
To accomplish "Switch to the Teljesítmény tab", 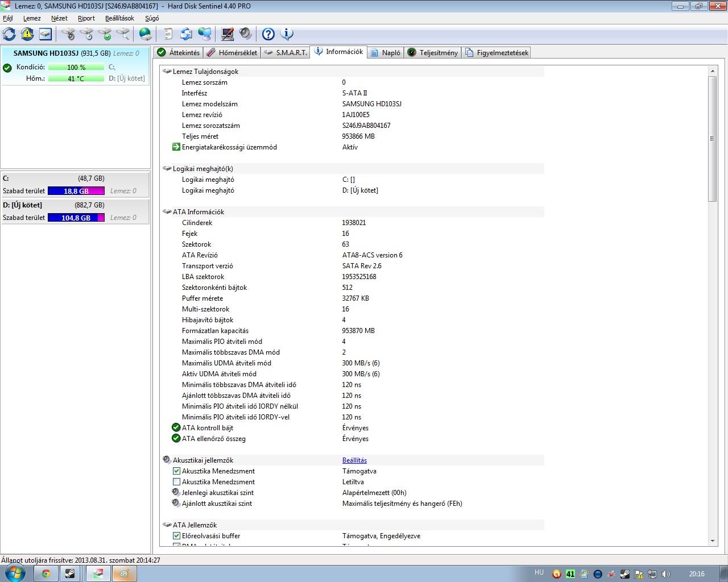I will point(433,52).
